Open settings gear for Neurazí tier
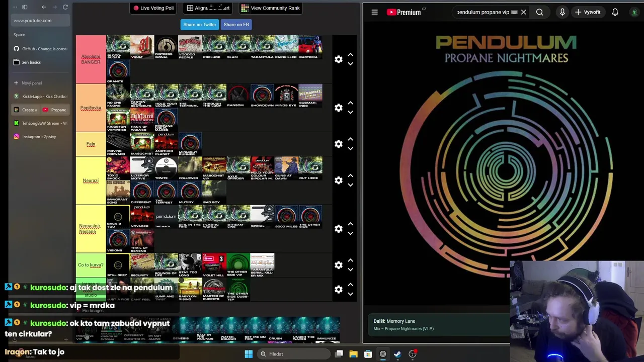644x362 pixels. point(339,180)
